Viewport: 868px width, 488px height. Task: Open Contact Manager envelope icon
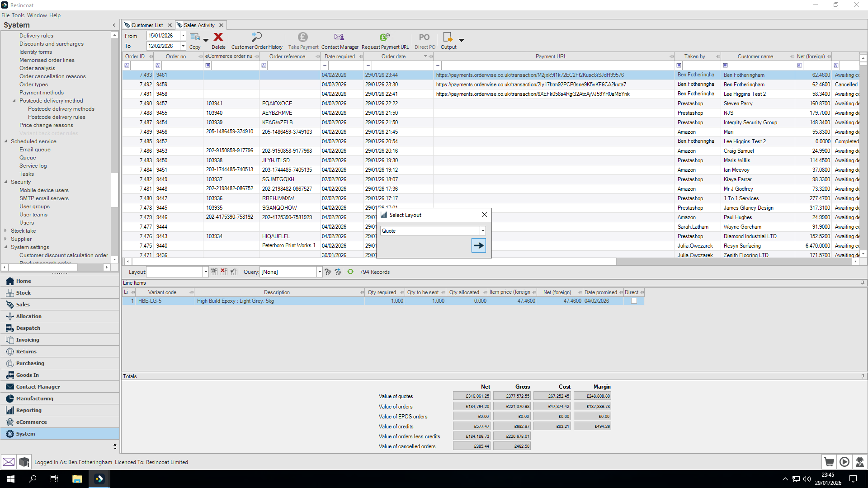[x=339, y=37]
